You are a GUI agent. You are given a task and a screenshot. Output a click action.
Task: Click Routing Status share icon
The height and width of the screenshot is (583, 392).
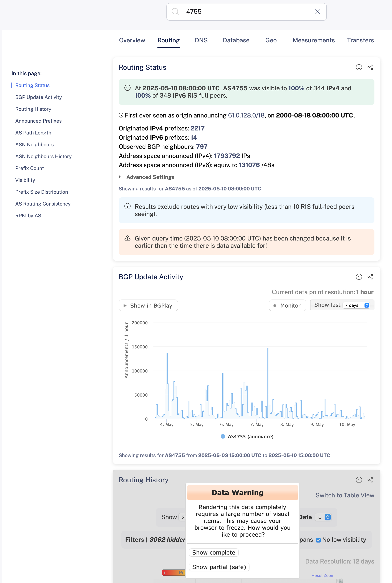click(370, 67)
